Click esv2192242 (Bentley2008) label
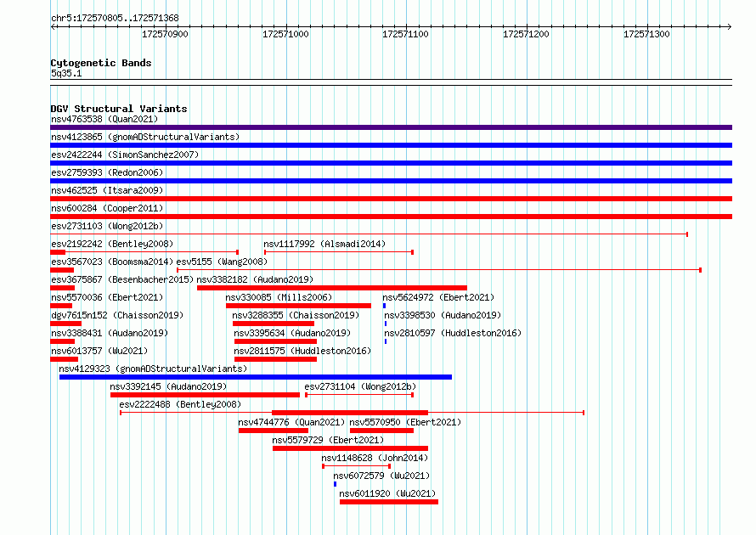 [112, 244]
